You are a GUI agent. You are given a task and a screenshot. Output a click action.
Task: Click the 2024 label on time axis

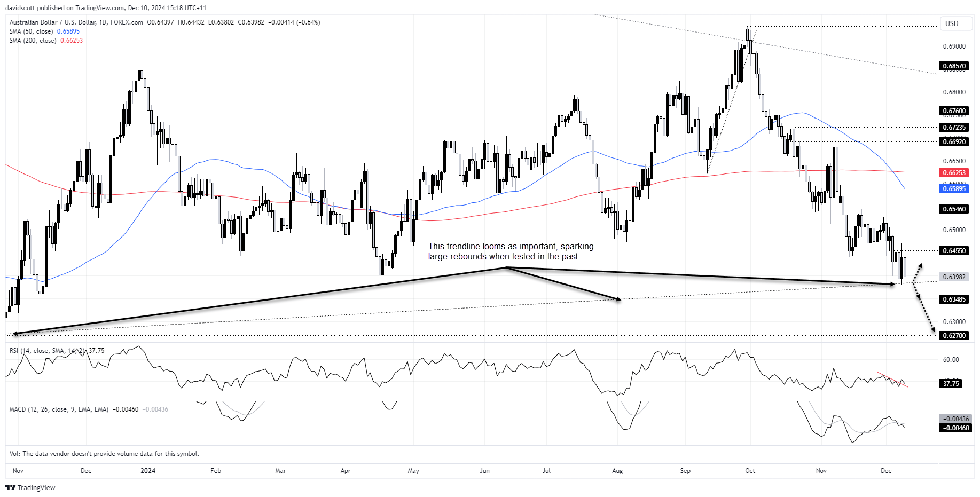pos(148,471)
